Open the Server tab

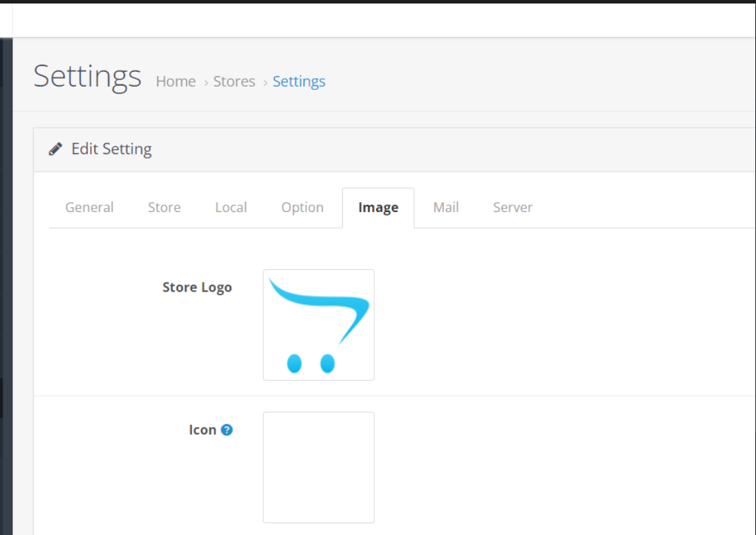512,207
